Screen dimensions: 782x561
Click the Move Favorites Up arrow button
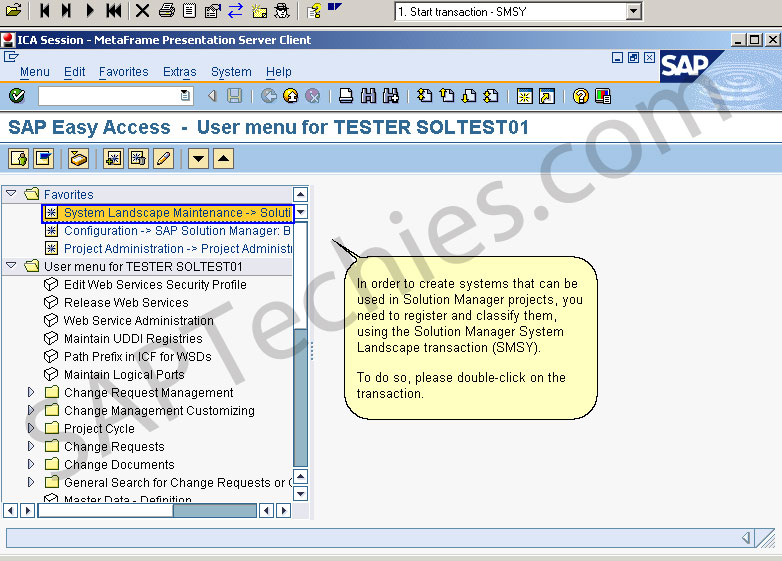pyautogui.click(x=223, y=159)
